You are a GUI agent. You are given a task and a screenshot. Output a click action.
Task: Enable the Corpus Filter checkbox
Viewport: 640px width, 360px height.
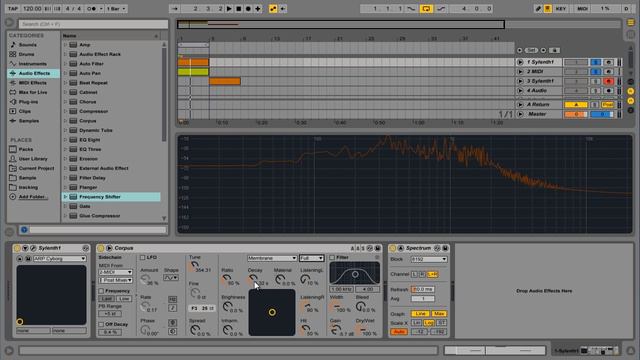[332, 258]
